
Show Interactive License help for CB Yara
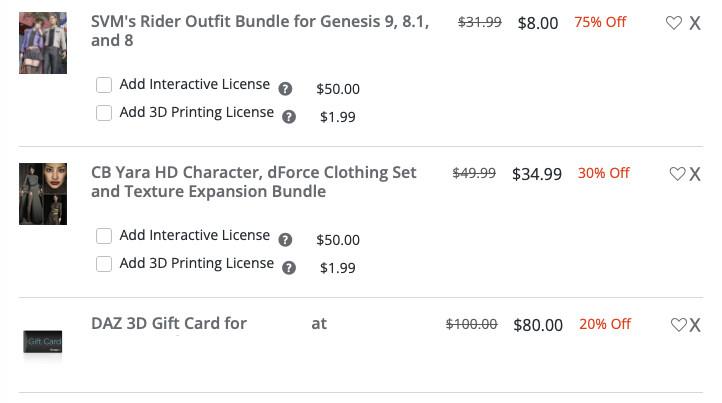click(x=285, y=239)
